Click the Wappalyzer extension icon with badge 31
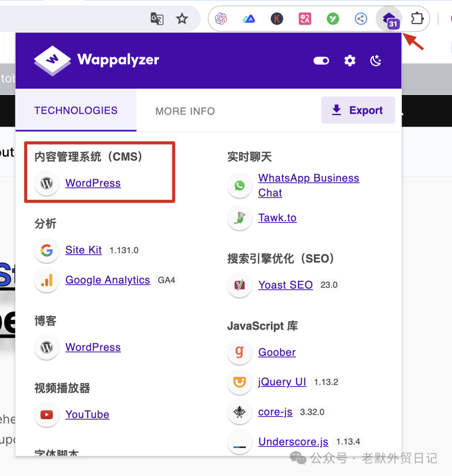 click(390, 20)
